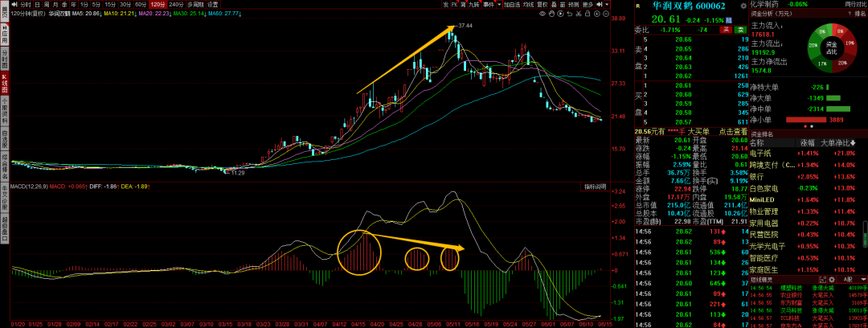
Task: Click the 点击查看 link
Action: point(732,131)
